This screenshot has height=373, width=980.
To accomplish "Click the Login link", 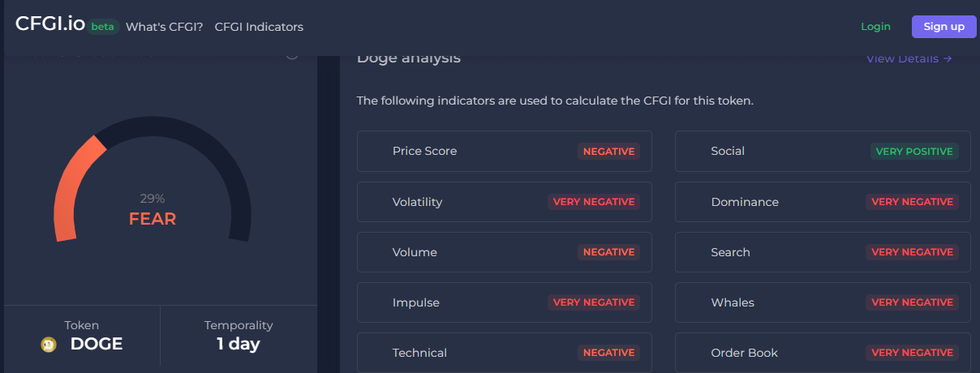I will tap(875, 27).
